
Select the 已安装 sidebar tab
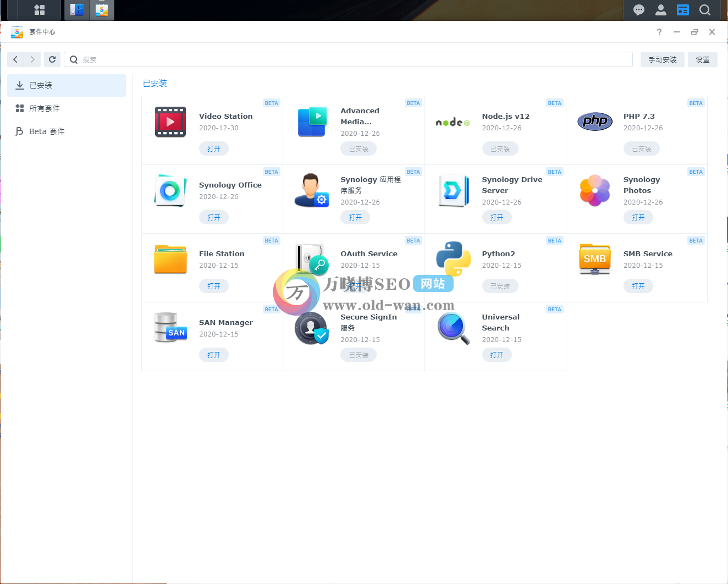tap(67, 85)
